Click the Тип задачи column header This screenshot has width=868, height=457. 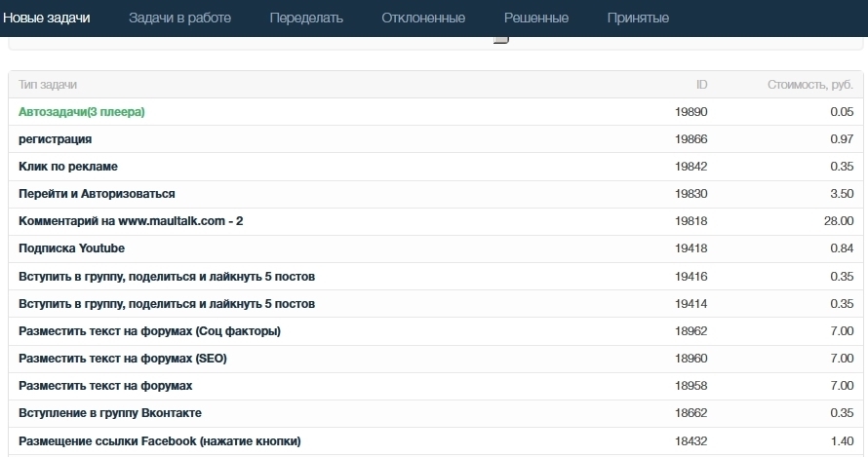(48, 85)
